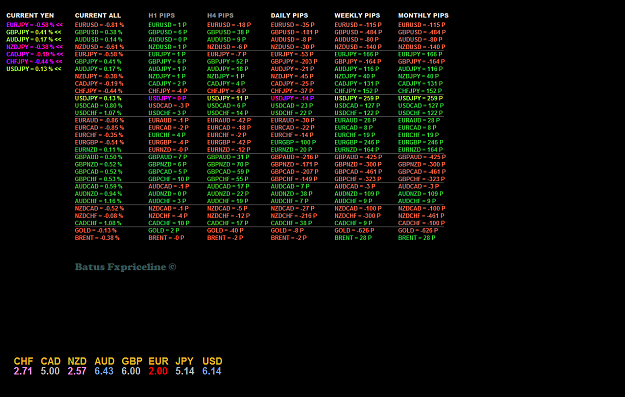
Task: Click CADCHF = -100 P under MONTHLY PIPS
Action: pyautogui.click(x=422, y=223)
